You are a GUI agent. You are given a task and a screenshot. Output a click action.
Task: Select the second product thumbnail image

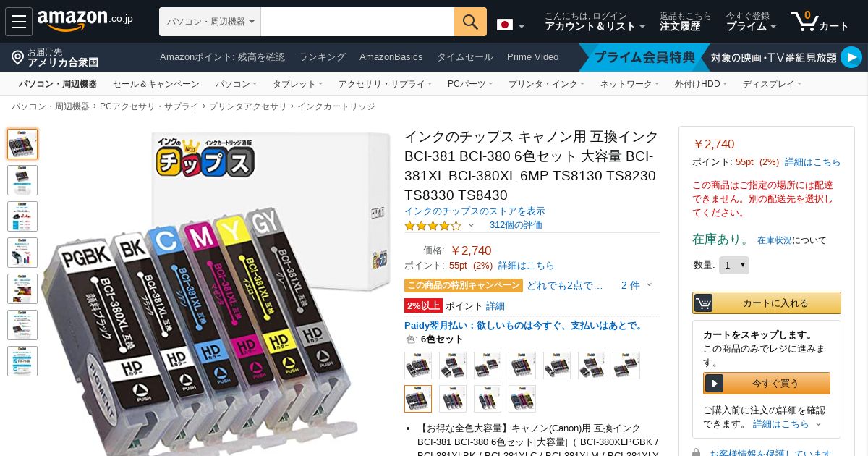tap(22, 180)
